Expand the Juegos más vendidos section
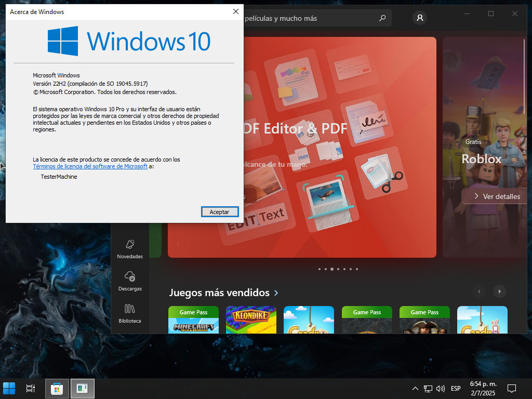The height and width of the screenshot is (399, 532). pyautogui.click(x=276, y=293)
